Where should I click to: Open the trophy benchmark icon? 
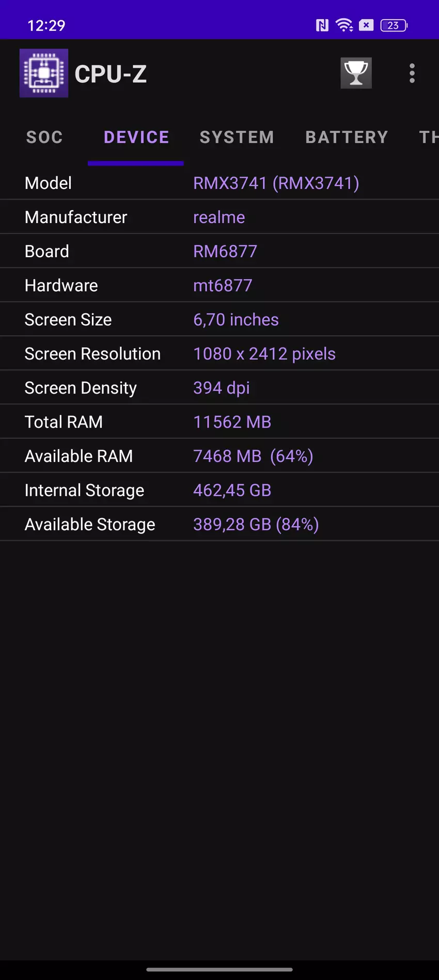(x=356, y=73)
